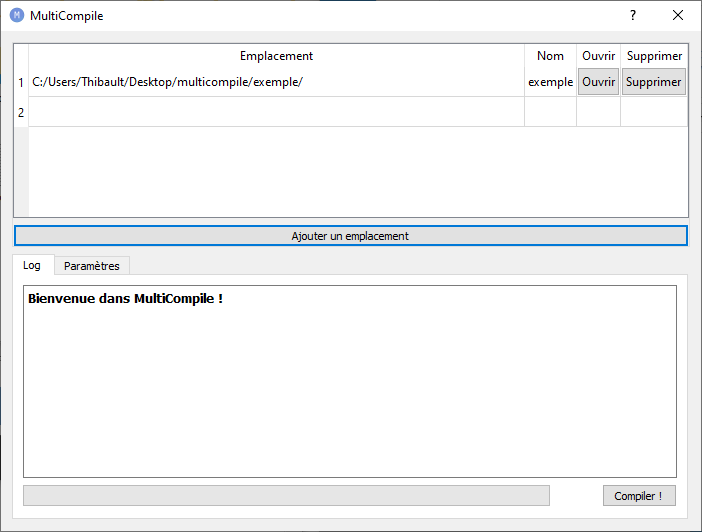Close the MultiCompile window
This screenshot has height=532, width=702.
[678, 16]
